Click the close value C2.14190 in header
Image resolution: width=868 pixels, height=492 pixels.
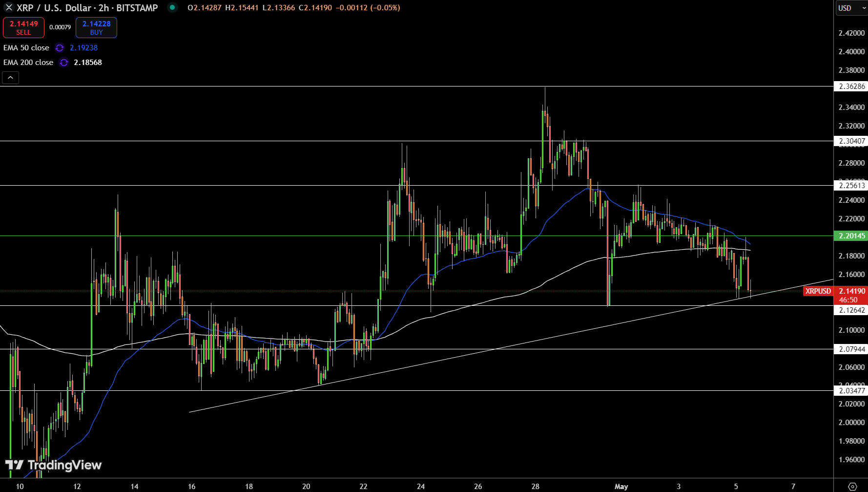(x=315, y=8)
